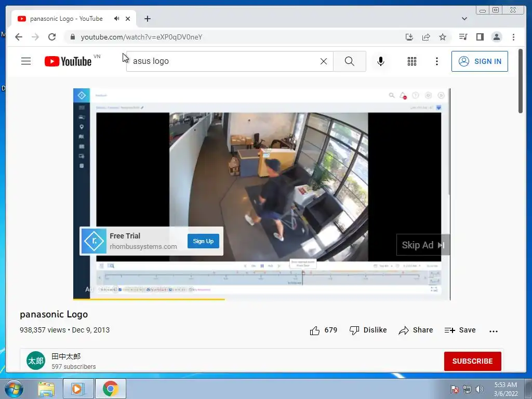Open the 田中太郎 channel name link
532x399 pixels.
[x=66, y=356]
